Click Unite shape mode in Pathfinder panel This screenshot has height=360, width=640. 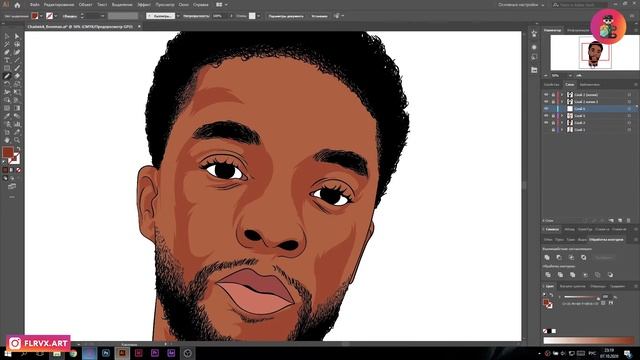pyautogui.click(x=547, y=257)
